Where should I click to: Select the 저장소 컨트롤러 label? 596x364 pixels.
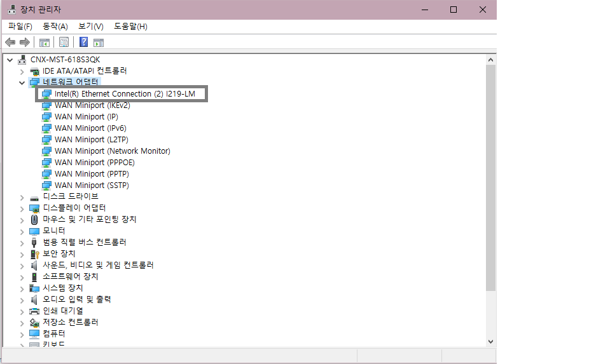point(71,322)
